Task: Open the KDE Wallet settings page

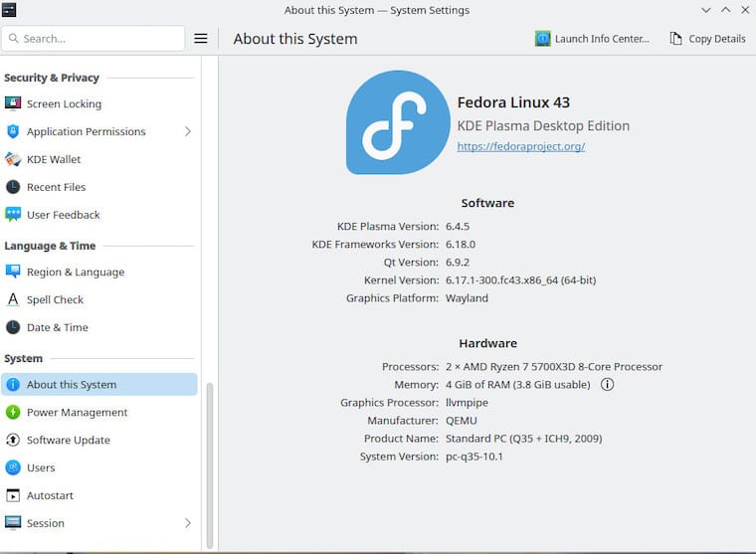Action: pyautogui.click(x=98, y=159)
